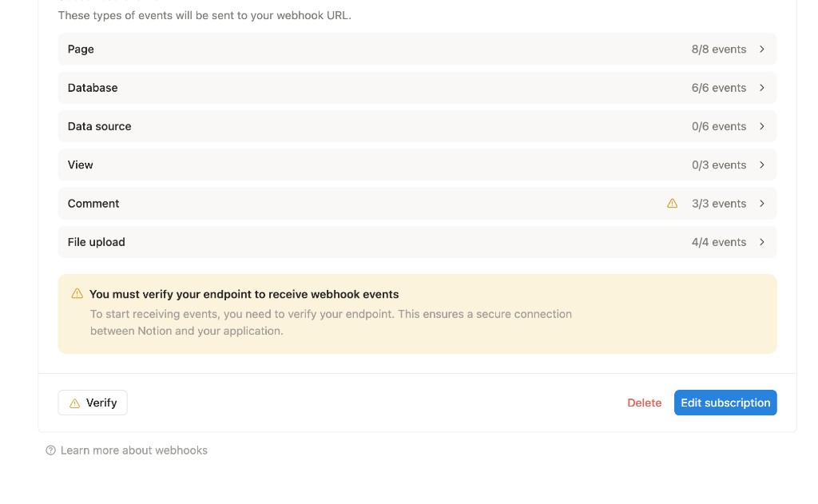Click the 3/3 events count
The width and height of the screenshot is (818, 504).
tap(719, 204)
